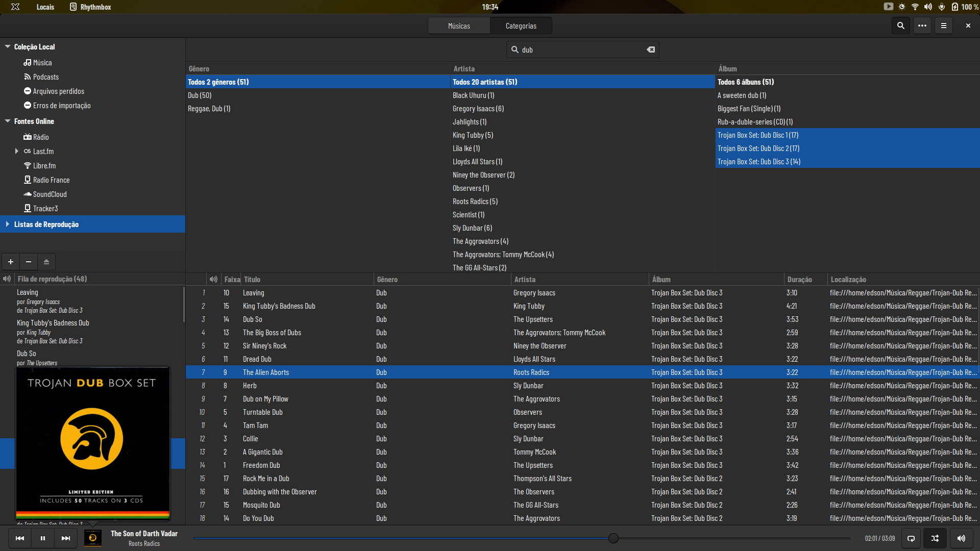Select album A sweeten dub (1)
This screenshot has height=551, width=980.
click(847, 95)
